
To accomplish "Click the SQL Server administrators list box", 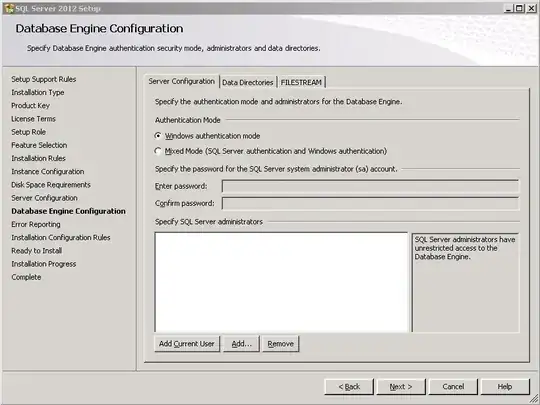I will point(281,282).
